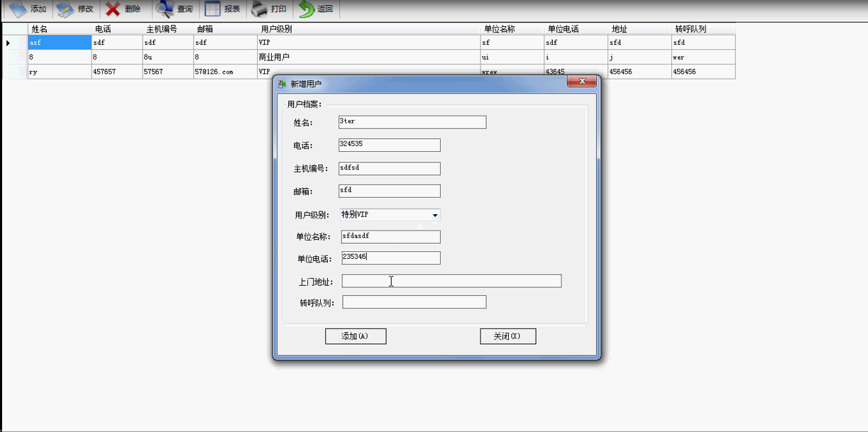Click the 查询 (Search) magnifier icon
This screenshot has width=868, height=432.
point(165,9)
